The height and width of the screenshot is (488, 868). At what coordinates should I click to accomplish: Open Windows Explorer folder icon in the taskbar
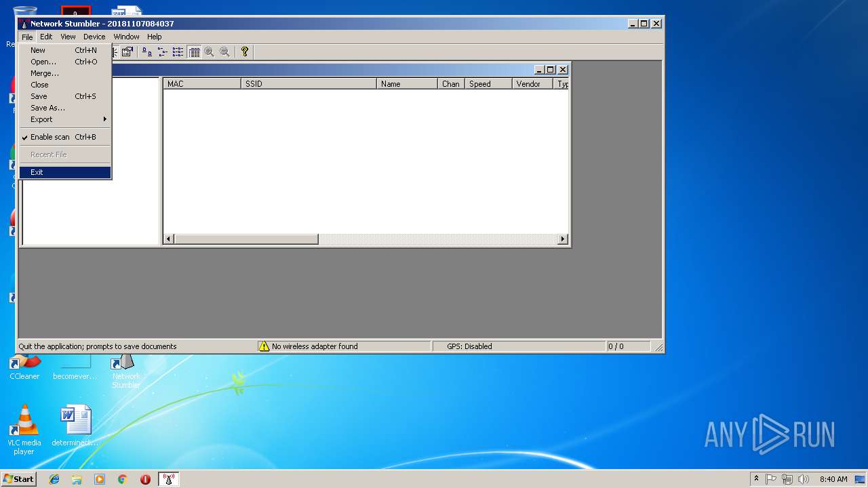click(x=77, y=479)
